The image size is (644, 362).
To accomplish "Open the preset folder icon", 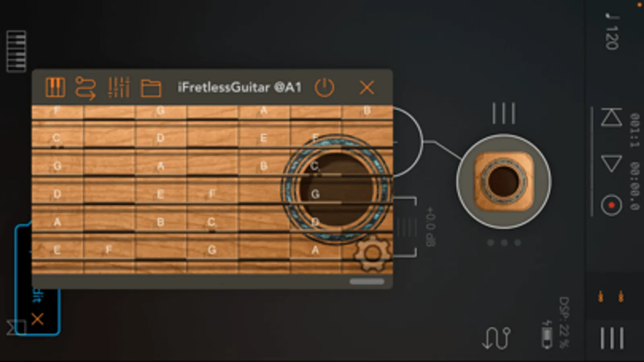I will (x=151, y=88).
